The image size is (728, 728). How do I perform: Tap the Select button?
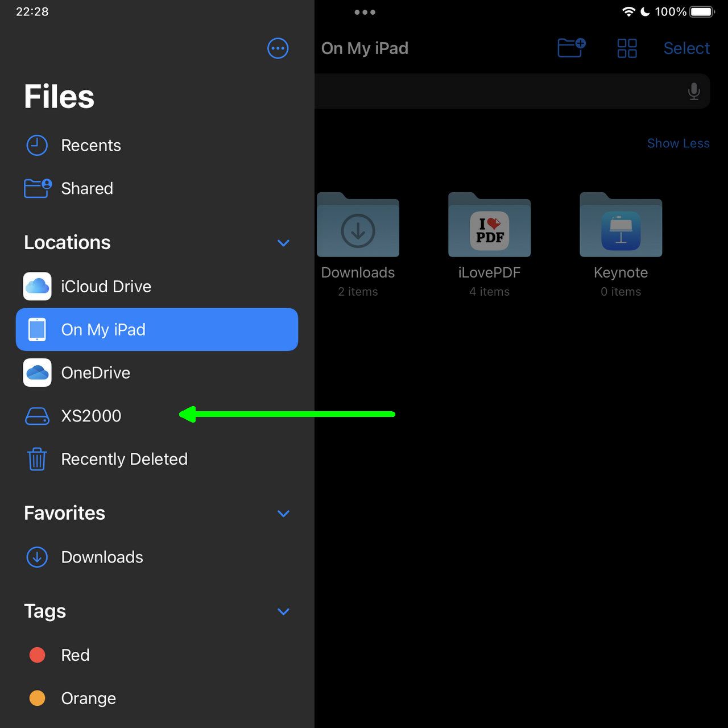tap(686, 48)
